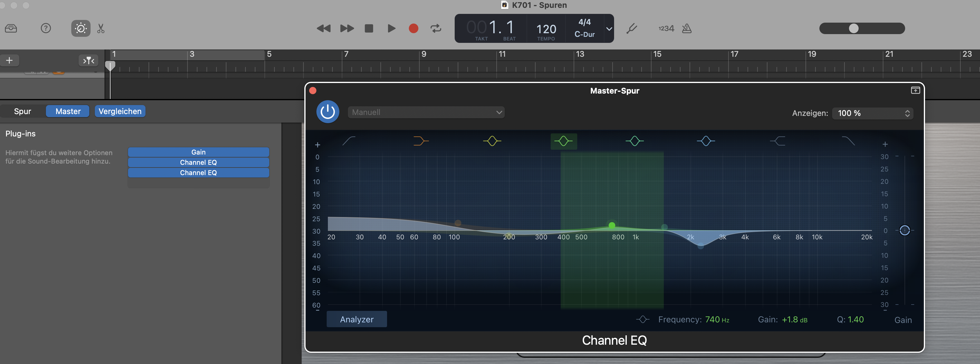The image size is (980, 364).
Task: Click the record button
Action: tap(414, 28)
